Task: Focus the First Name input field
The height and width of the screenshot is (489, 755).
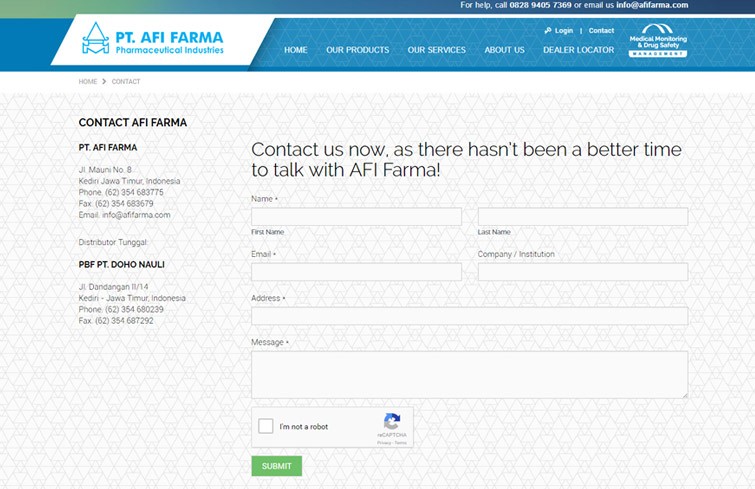Action: click(x=356, y=217)
